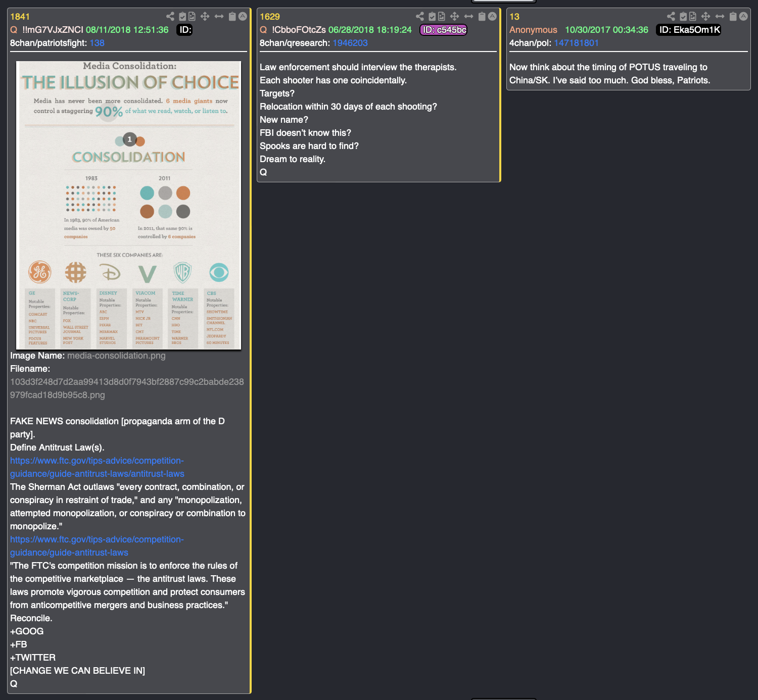Click post number 13
Screen dimensions: 758x700
coord(514,17)
